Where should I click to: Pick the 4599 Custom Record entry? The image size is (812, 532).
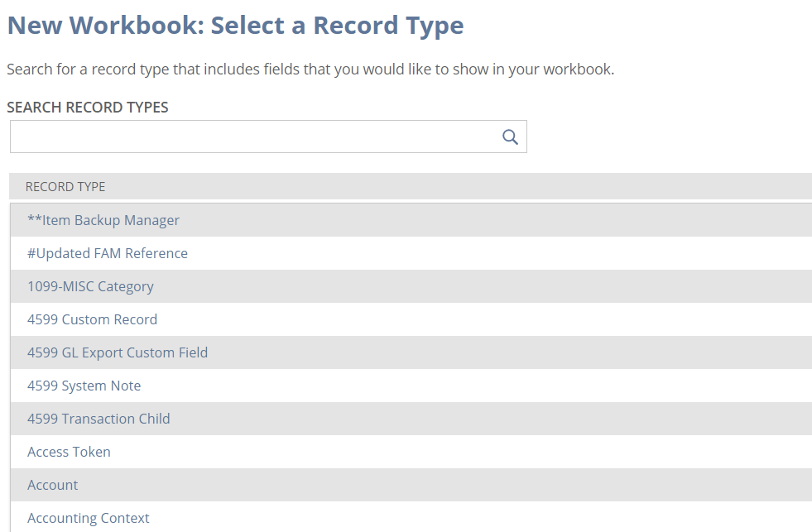pyautogui.click(x=92, y=319)
